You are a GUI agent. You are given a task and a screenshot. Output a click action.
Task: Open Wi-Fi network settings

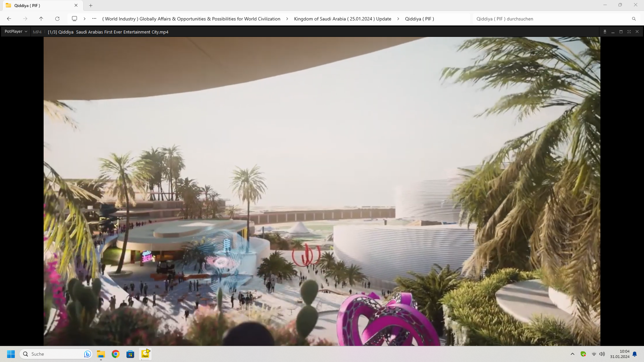(594, 354)
